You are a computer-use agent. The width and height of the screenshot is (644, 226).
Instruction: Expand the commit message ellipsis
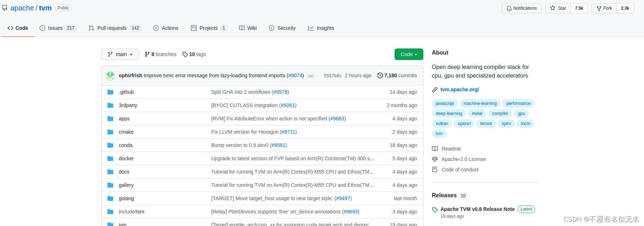click(x=311, y=76)
